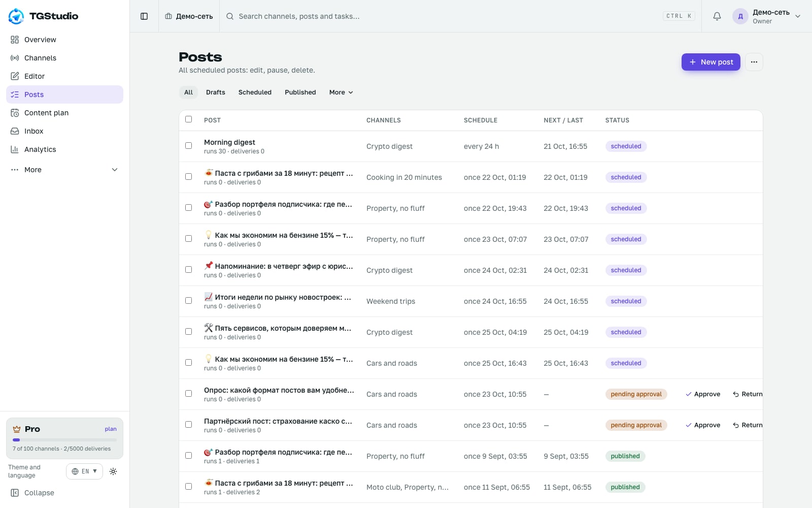Open the Inbox section
This screenshot has height=508, width=812.
64,131
